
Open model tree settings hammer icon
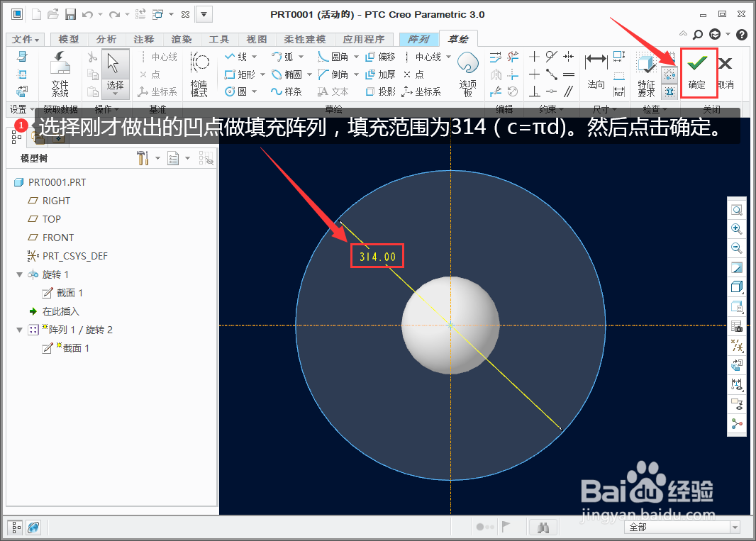pyautogui.click(x=143, y=158)
